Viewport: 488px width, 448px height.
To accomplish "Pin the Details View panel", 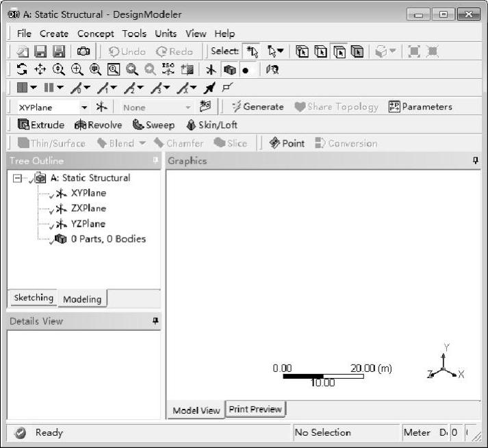I will tap(155, 321).
